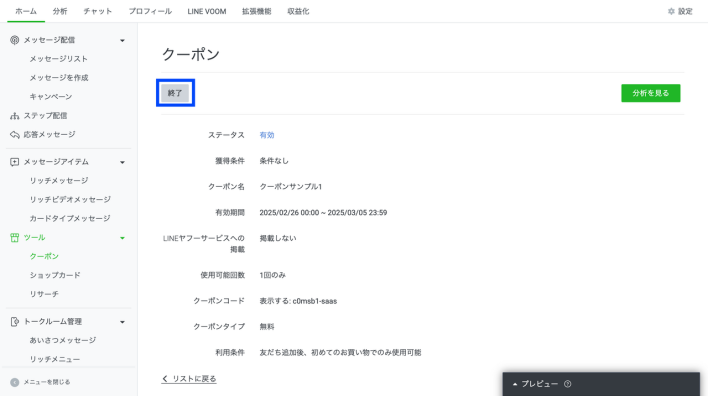The width and height of the screenshot is (708, 396).
Task: Expand the プレビュー panel
Action: tap(601, 384)
